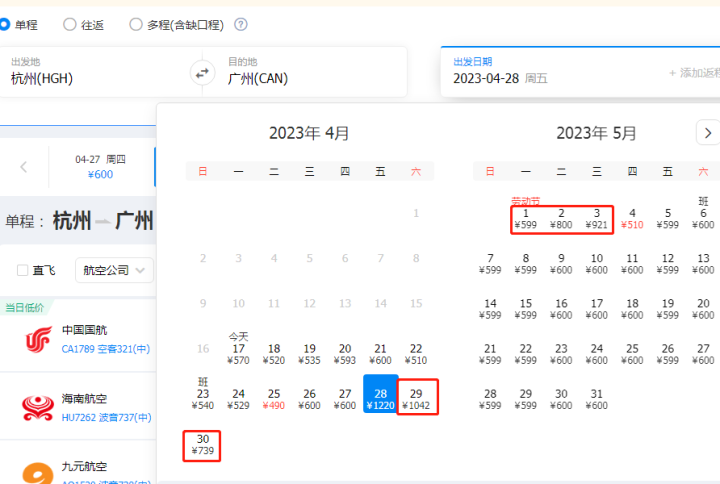
Task: Enable the 直飞 direct flight checkbox
Action: (23, 270)
